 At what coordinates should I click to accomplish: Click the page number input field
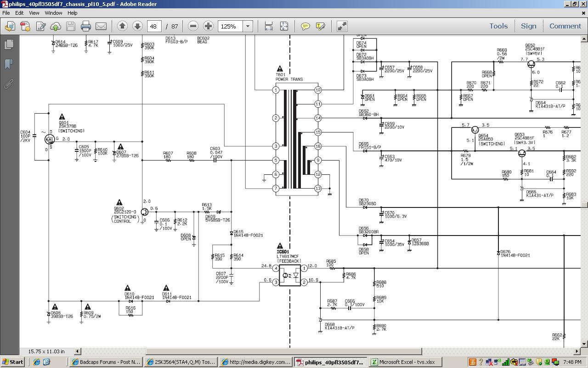154,26
